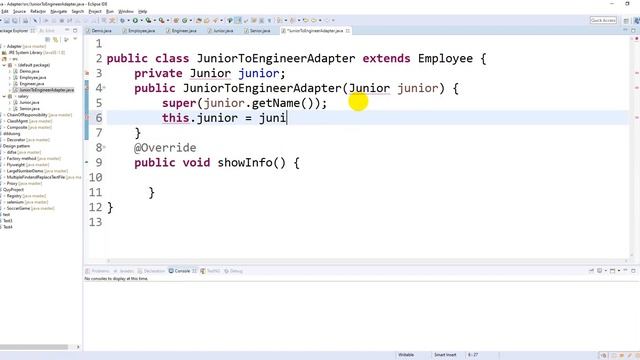Open the External Tools dropdown arrow

point(168,20)
